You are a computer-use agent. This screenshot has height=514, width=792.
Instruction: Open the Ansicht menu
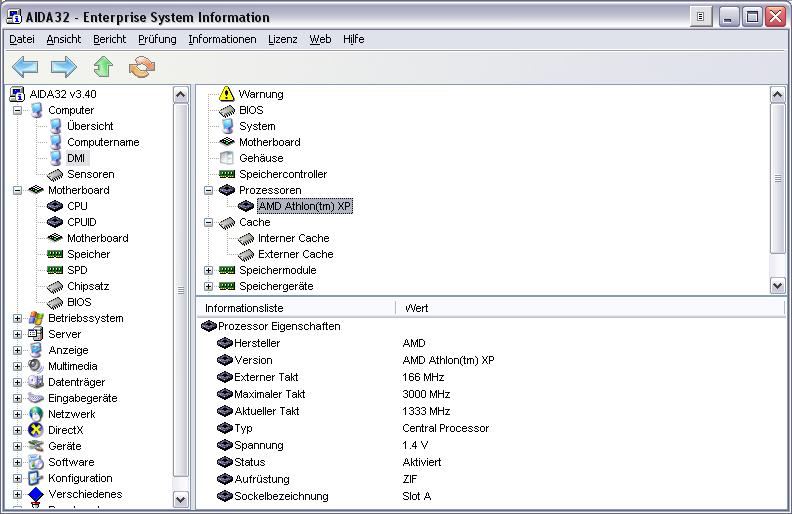(x=64, y=39)
